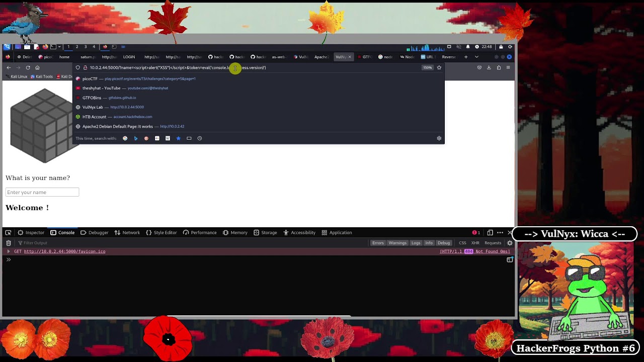Screen dimensions: 644x362
Task: Go to the browser home page icon
Action: pyautogui.click(x=37, y=67)
